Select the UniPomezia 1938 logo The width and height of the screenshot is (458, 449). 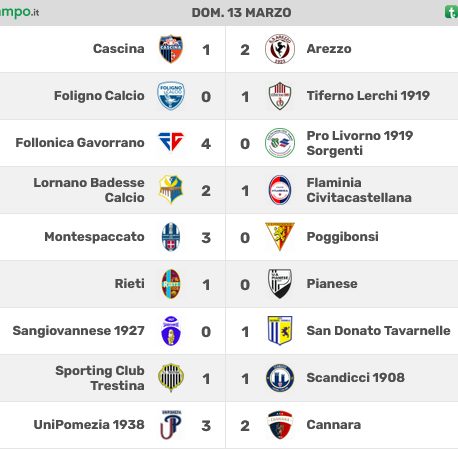pos(171,425)
